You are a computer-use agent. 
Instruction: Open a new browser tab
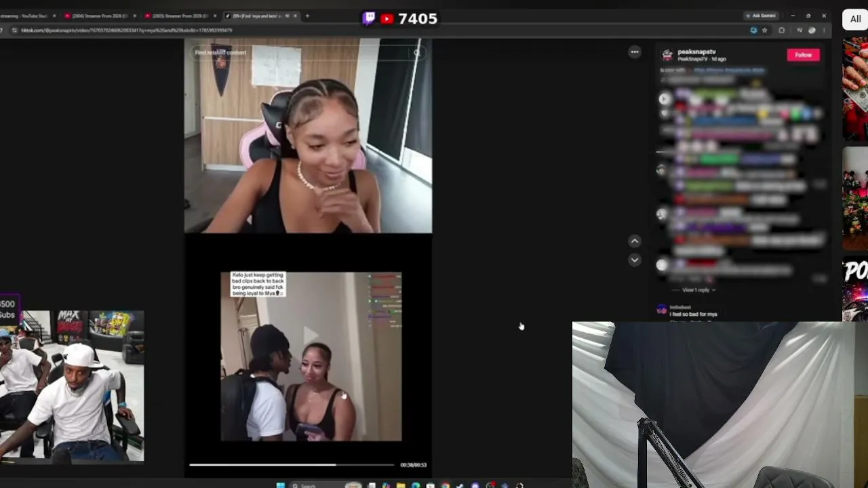click(307, 16)
